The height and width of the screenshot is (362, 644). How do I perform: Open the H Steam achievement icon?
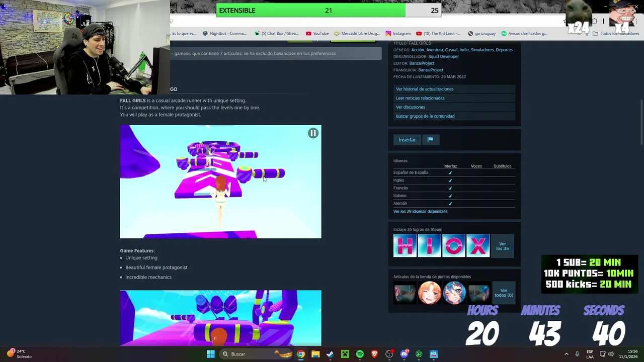pos(405,245)
